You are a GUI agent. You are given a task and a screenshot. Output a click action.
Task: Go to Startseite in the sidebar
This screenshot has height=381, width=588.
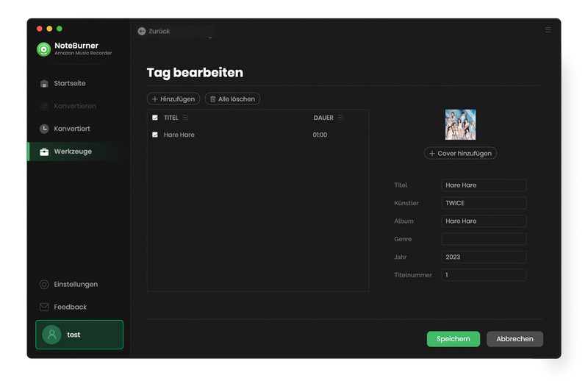tap(70, 83)
